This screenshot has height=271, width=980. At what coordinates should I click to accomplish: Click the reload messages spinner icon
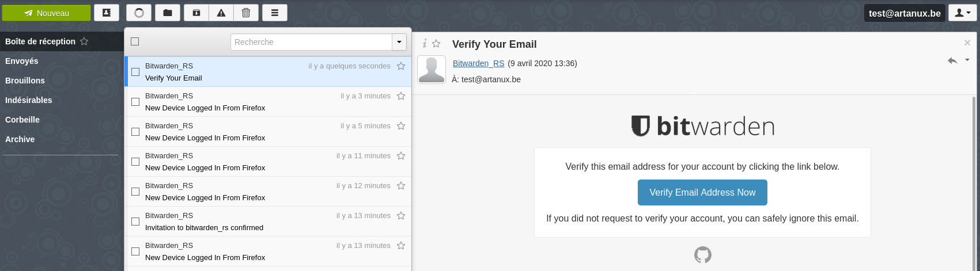click(139, 13)
